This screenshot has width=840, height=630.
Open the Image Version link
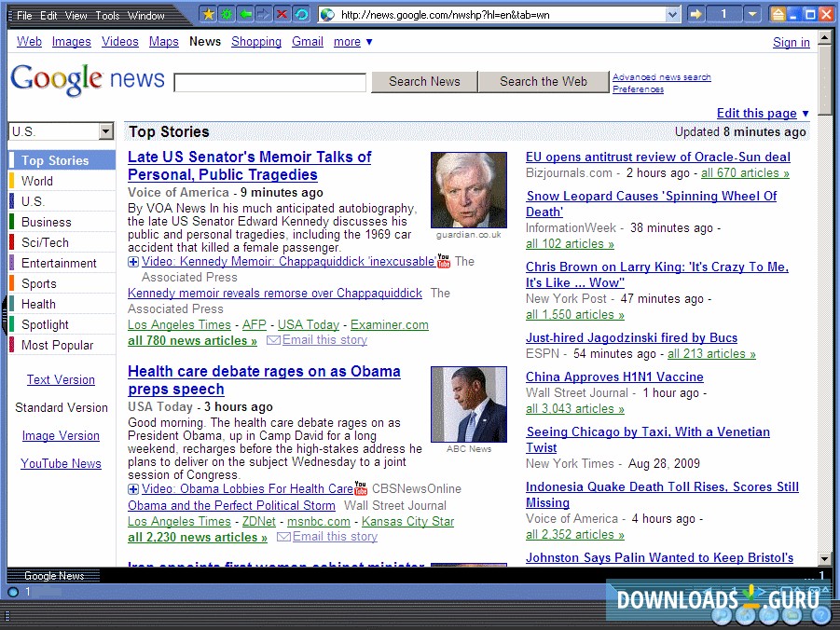[61, 435]
